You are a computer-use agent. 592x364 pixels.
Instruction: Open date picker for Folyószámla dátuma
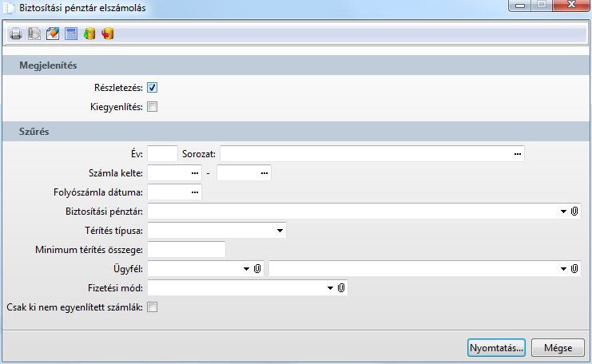click(x=195, y=192)
